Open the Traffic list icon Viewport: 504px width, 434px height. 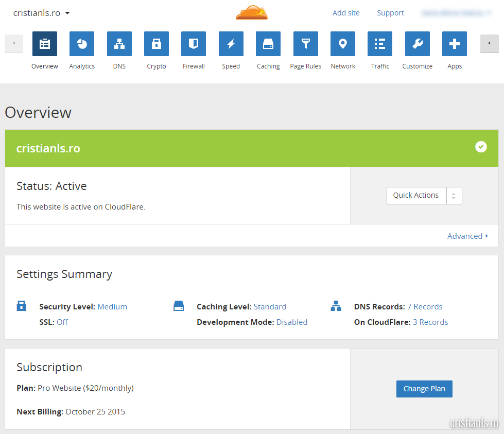(380, 44)
